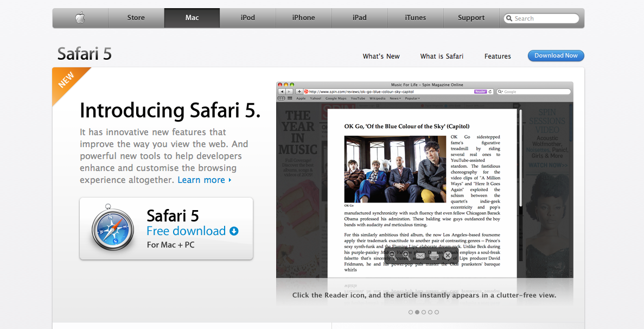Click the Reader zoom out magnifier icon
This screenshot has width=644, height=329.
pyautogui.click(x=392, y=255)
